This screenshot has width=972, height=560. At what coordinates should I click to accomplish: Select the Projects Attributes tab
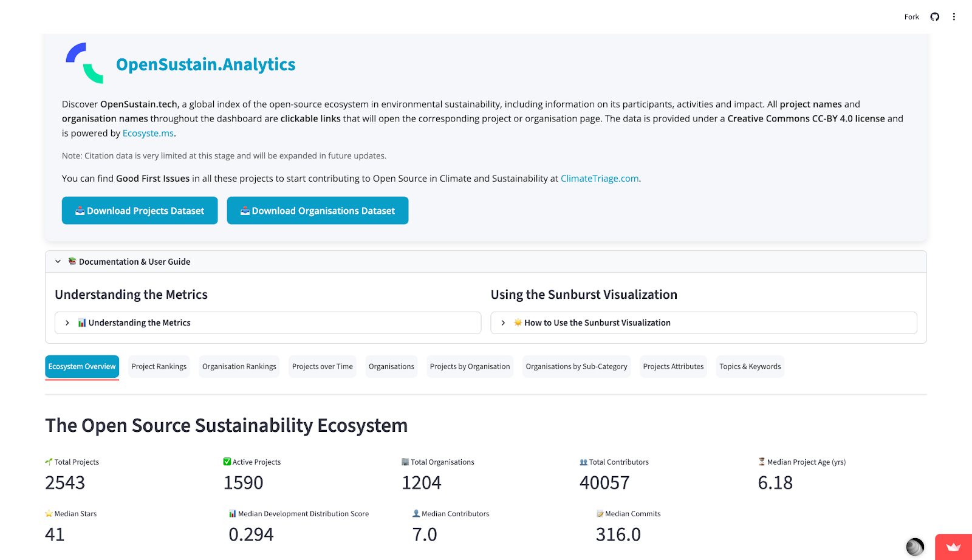point(673,367)
